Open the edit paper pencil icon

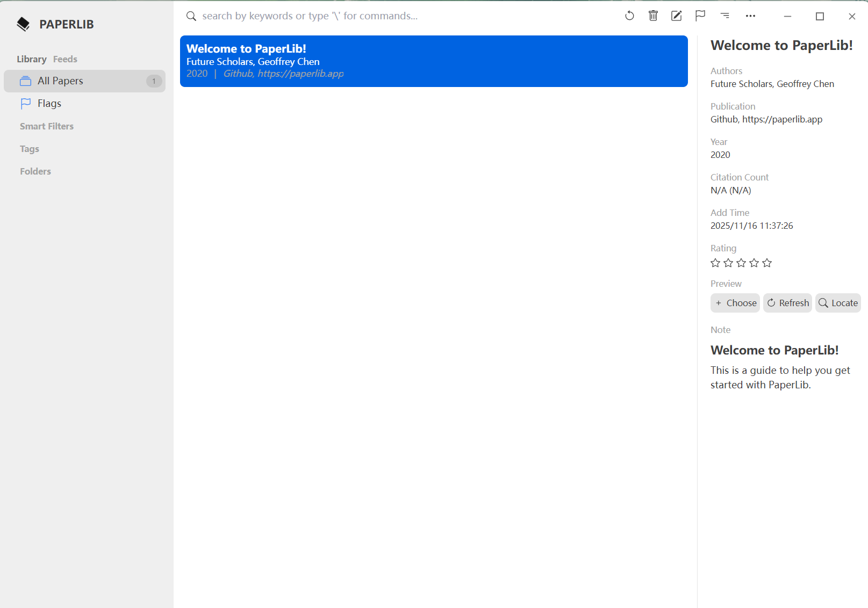coord(677,16)
